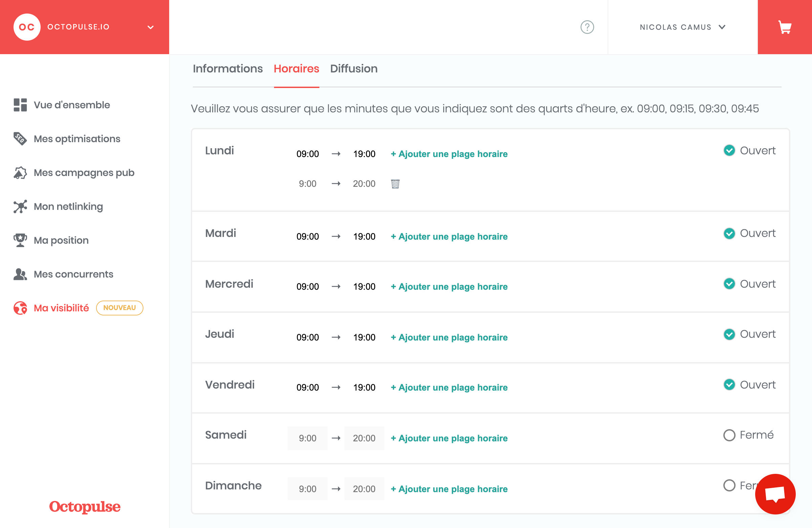Click Ajouter une plage horaire for Mercredi
This screenshot has height=528, width=812.
tap(450, 286)
